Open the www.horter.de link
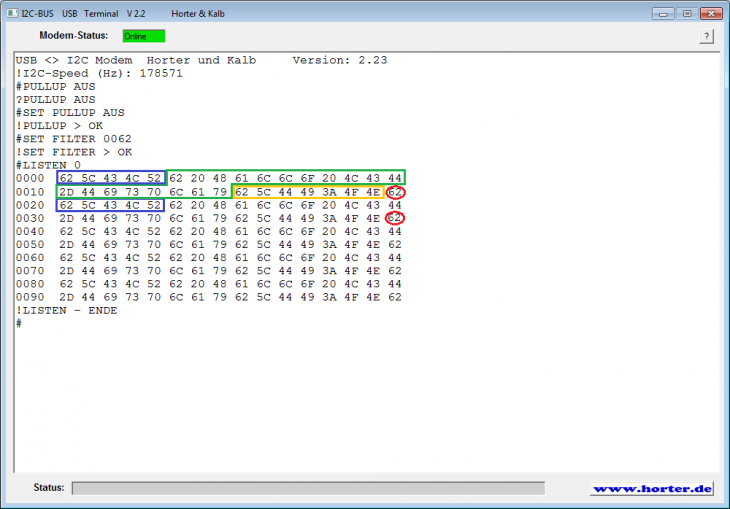This screenshot has height=509, width=730. coord(651,489)
